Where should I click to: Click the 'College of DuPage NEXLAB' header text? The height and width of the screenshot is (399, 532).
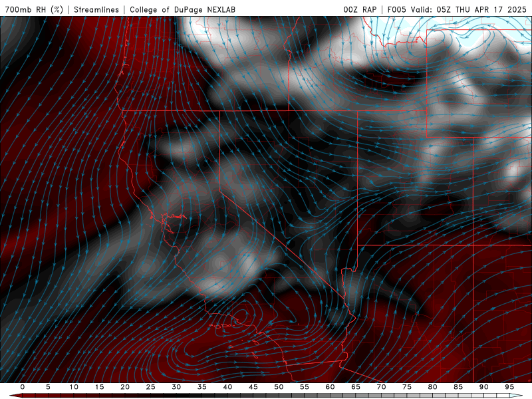click(x=182, y=9)
